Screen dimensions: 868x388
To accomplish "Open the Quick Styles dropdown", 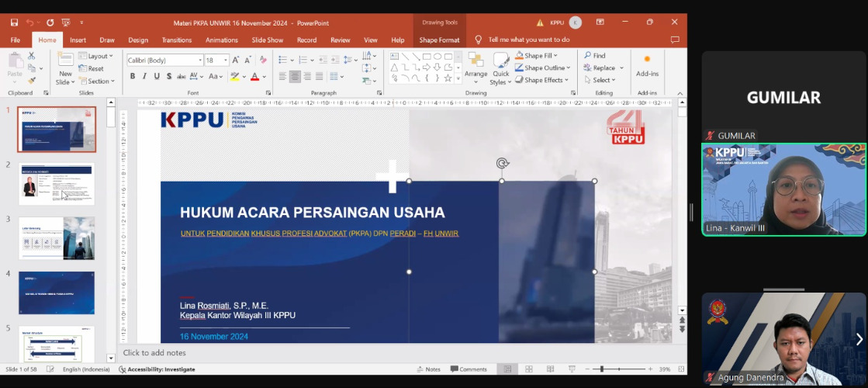I will click(x=501, y=69).
